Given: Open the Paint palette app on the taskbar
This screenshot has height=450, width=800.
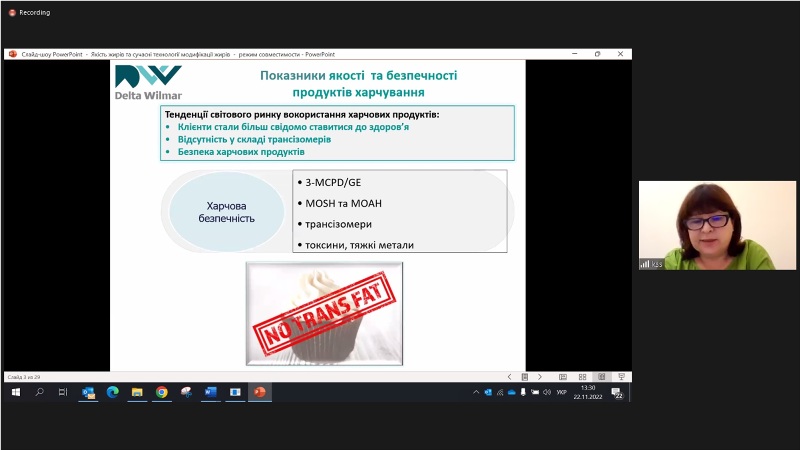Looking at the screenshot, I should tap(186, 392).
